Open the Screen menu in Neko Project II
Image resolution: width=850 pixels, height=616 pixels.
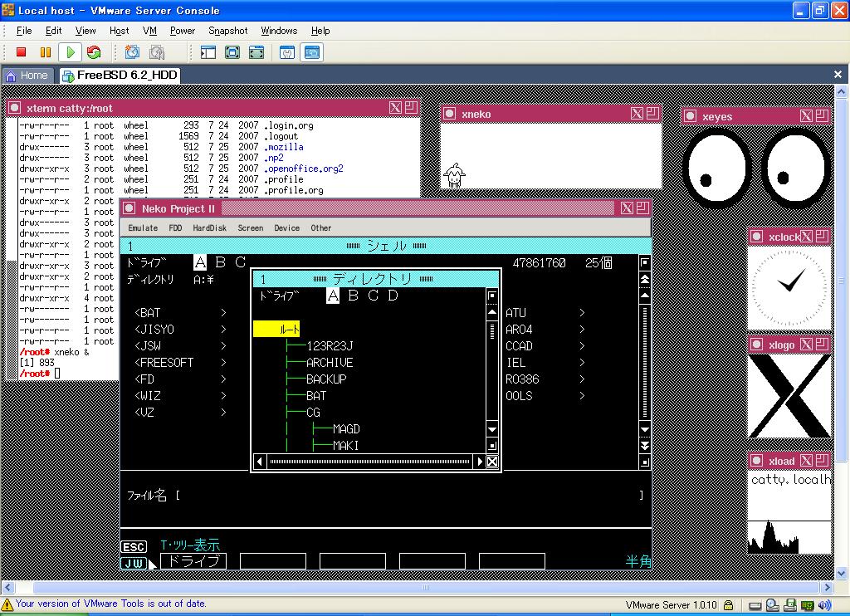(x=250, y=227)
